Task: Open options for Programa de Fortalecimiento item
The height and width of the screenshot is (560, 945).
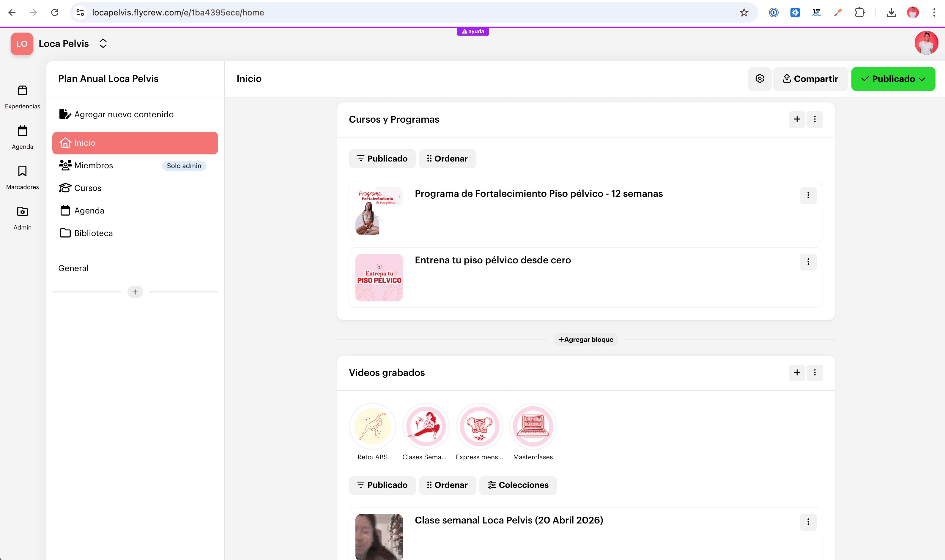Action: click(808, 195)
